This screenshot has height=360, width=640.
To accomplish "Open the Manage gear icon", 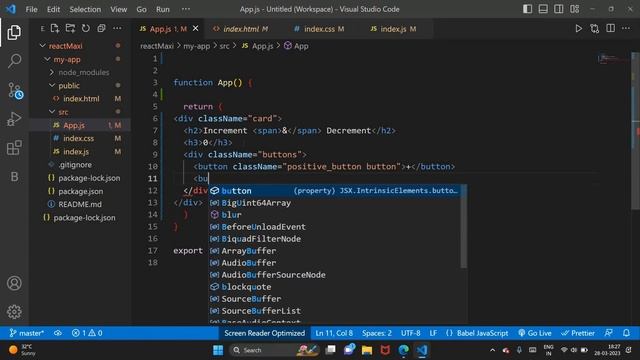I will (x=14, y=312).
